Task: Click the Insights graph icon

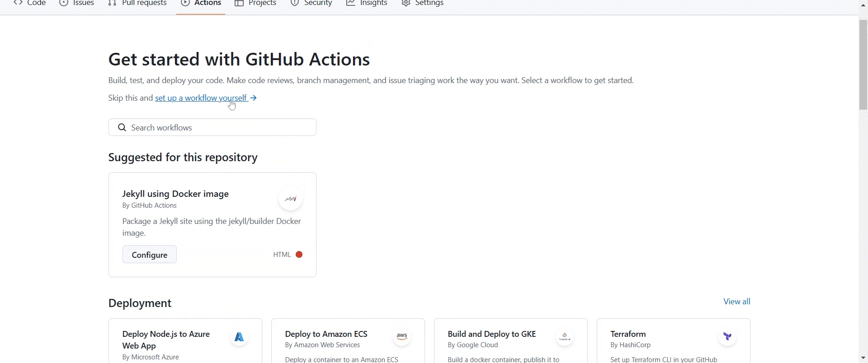Action: click(x=351, y=3)
